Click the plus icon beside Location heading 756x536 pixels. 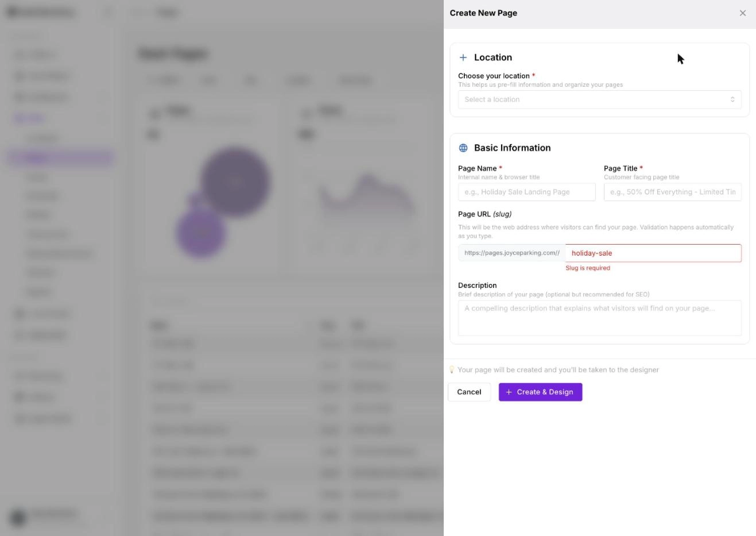pos(463,57)
